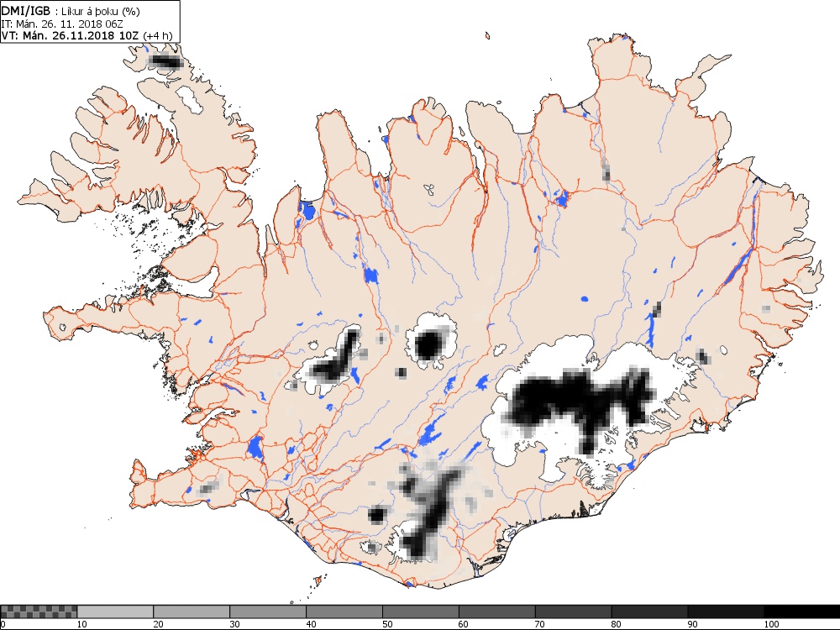This screenshot has height=630, width=840.
Task: Click the legend label "50"
Action: 387,624
